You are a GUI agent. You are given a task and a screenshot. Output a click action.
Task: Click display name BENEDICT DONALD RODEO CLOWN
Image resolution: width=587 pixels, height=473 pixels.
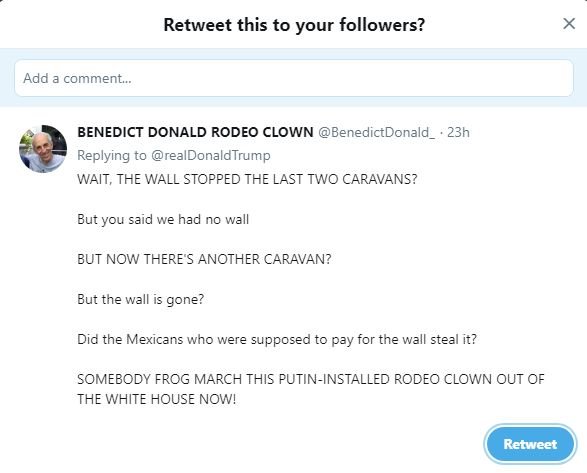click(195, 132)
